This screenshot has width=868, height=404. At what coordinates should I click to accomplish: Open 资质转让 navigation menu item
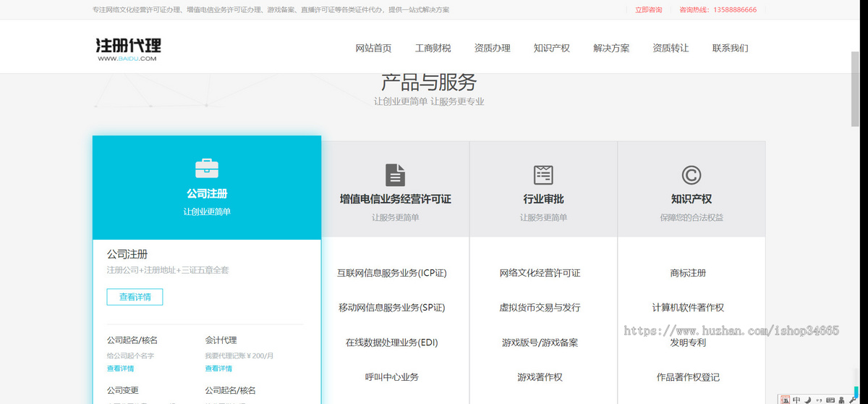point(671,49)
